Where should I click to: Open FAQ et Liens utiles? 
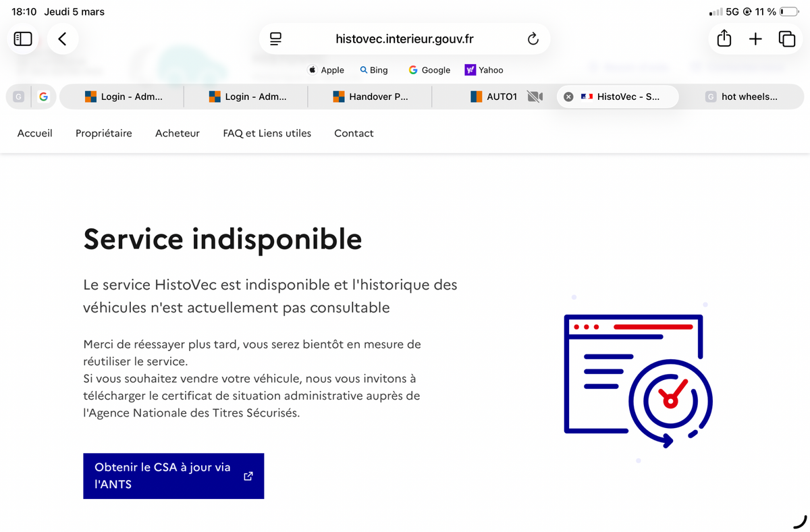[267, 133]
